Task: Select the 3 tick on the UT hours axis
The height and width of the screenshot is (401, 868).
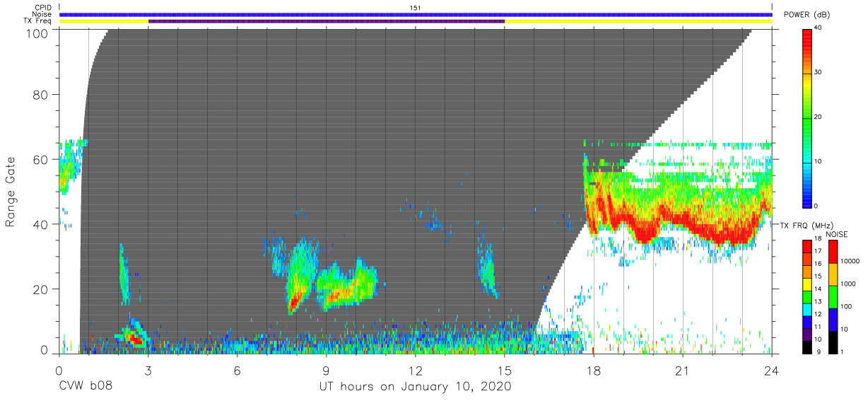Action: pos(148,370)
